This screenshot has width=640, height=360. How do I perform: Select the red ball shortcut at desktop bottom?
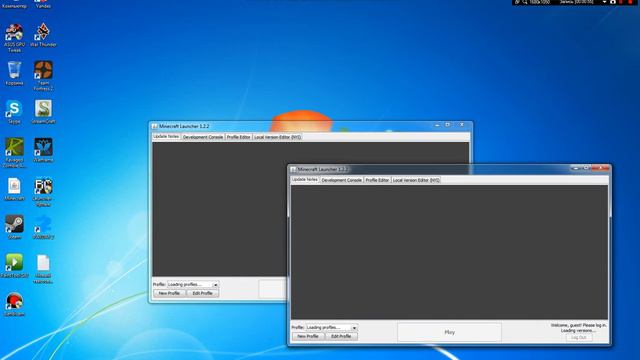coord(14,304)
